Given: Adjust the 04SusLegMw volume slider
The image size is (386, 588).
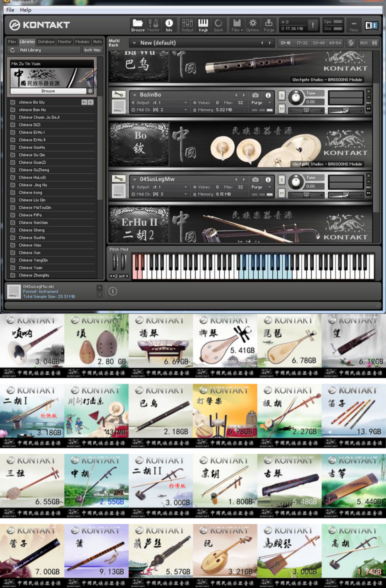Looking at the screenshot, I should click(x=346, y=195).
